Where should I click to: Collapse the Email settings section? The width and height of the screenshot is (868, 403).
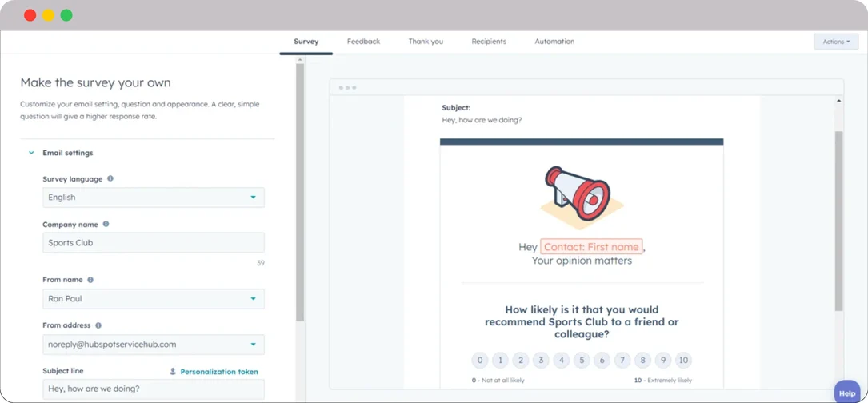[x=31, y=153]
